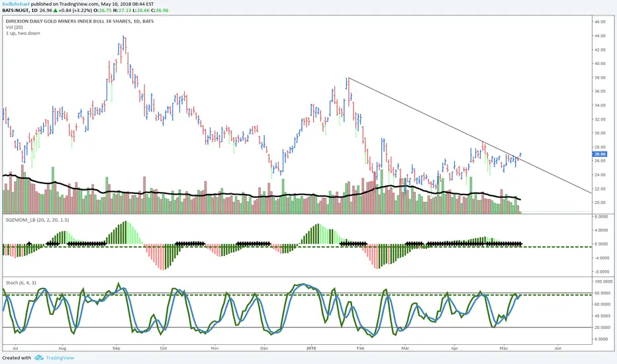
Task: Click the 8.0000 momentum axis label
Action: pyautogui.click(x=601, y=217)
